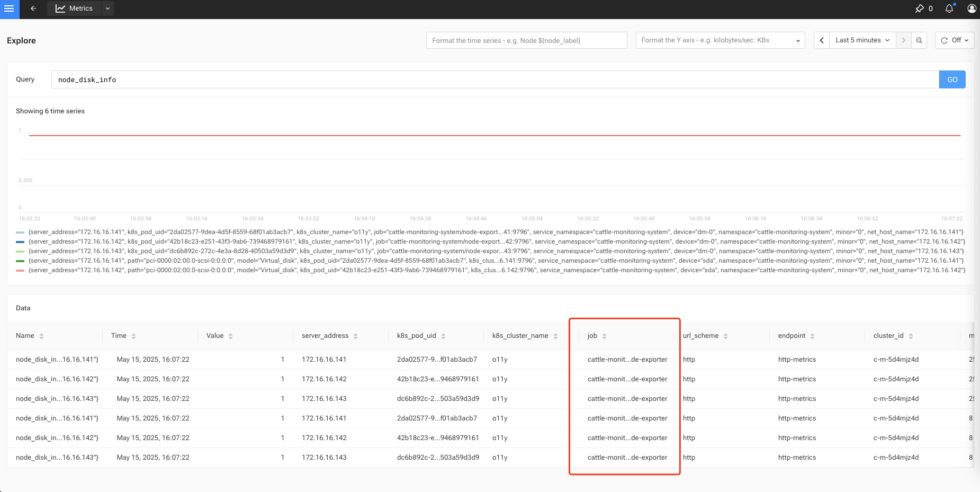Step time range back with the left arrow
Viewport: 980px width, 492px height.
tap(821, 40)
